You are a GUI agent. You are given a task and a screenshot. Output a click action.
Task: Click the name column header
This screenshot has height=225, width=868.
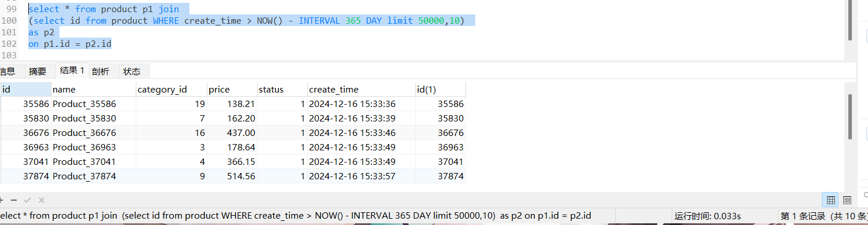pyautogui.click(x=93, y=89)
